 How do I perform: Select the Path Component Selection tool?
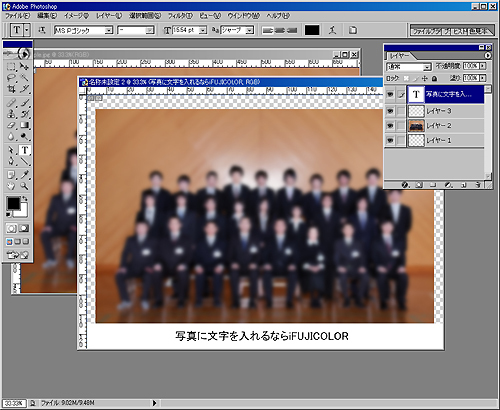(11, 150)
